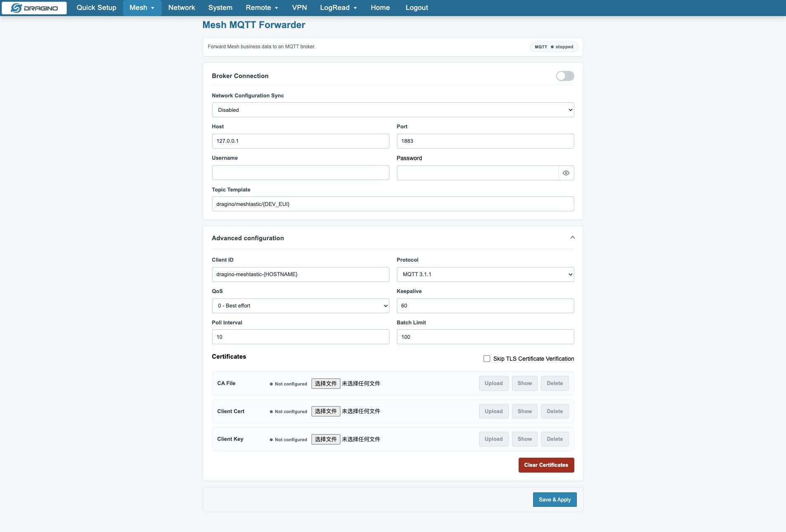Open the QoS dropdown

click(300, 306)
